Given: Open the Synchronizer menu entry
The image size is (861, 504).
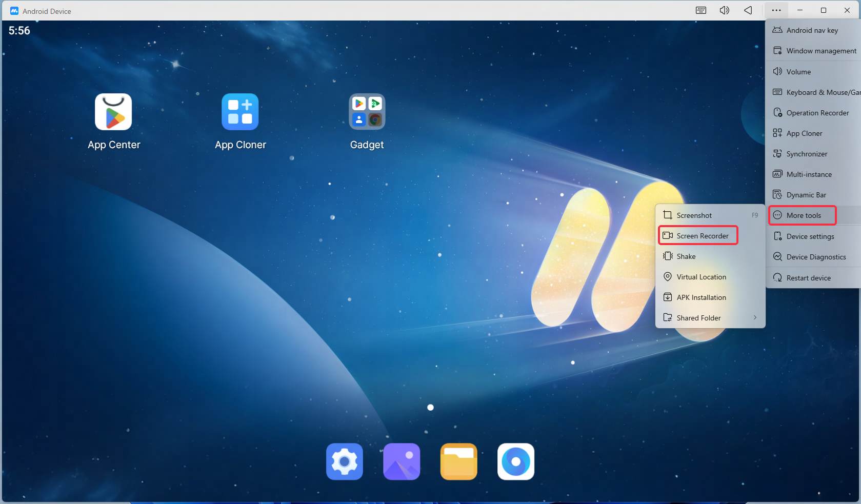Looking at the screenshot, I should coord(813,154).
